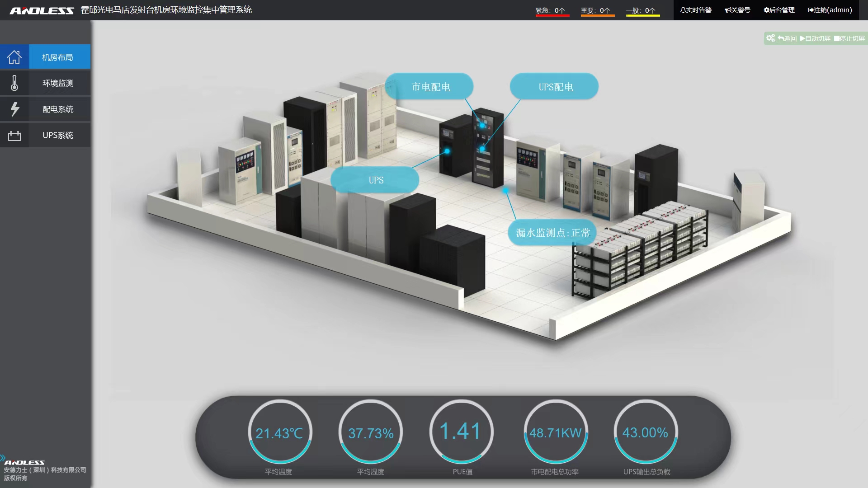Viewport: 868px width, 488px height.
Task: Click 返回 to go back
Action: (787, 38)
